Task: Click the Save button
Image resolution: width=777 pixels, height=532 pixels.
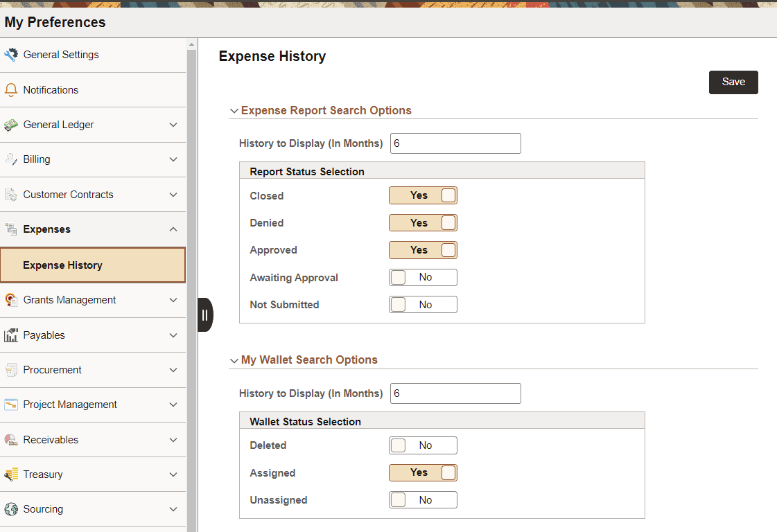Action: tap(733, 82)
